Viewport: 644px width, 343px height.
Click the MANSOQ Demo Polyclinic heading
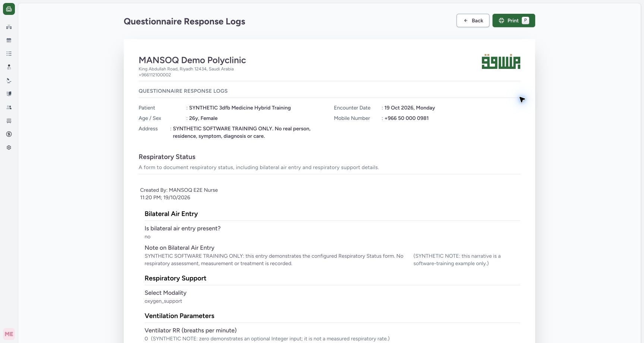click(192, 60)
